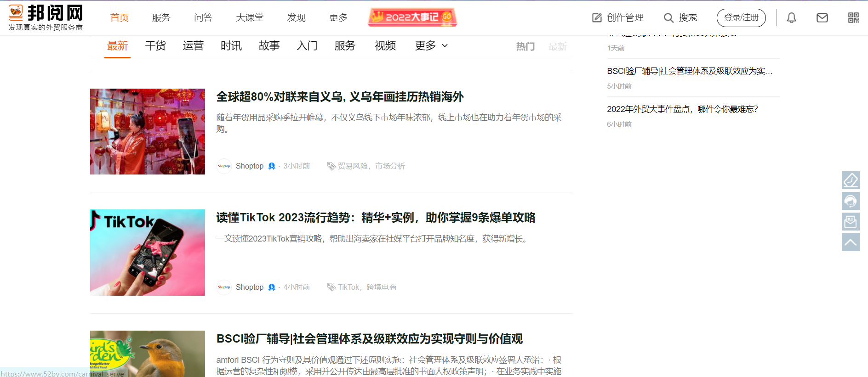Click verified badge beside Shoptop, 3小时前
Screen dimensions: 868x377
(x=272, y=166)
